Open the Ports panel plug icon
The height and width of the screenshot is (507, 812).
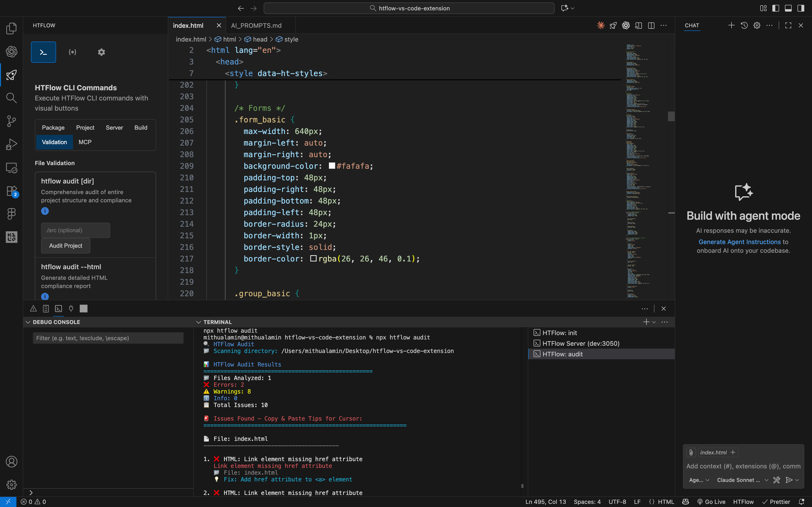(x=71, y=308)
